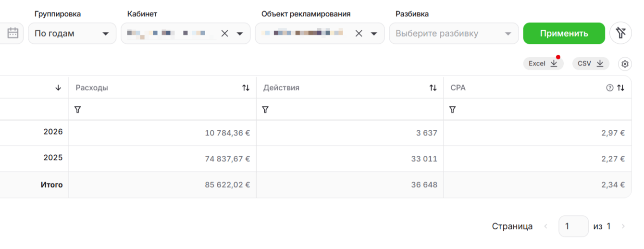Sort the Расходы column
This screenshot has width=644, height=249.
246,87
